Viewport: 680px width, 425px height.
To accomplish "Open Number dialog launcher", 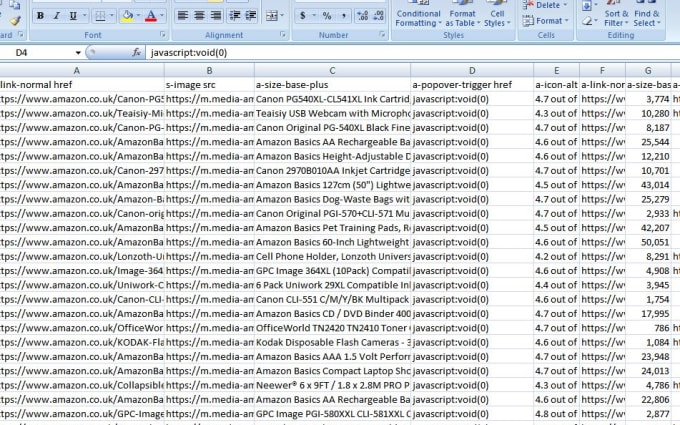I will coord(382,34).
